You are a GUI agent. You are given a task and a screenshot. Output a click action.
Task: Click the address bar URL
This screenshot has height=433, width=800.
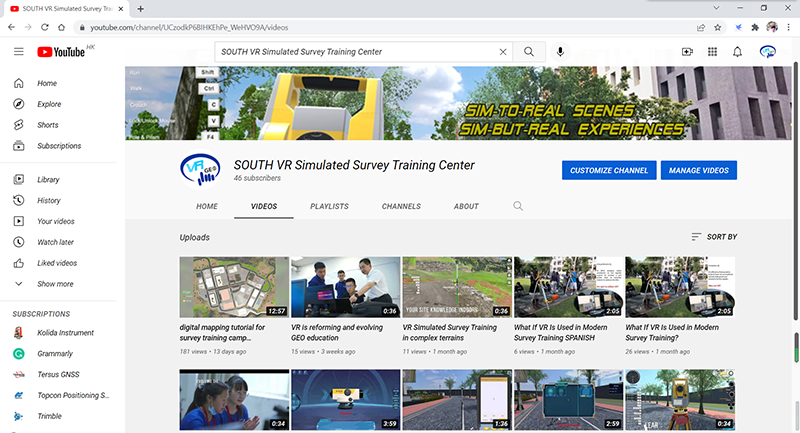[x=189, y=28]
